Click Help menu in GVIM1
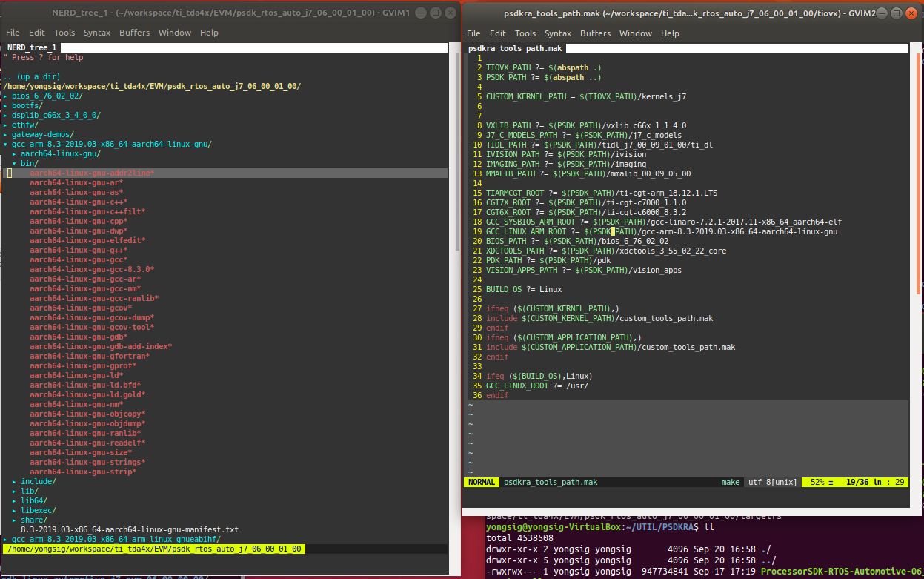The height and width of the screenshot is (579, 924). point(209,33)
